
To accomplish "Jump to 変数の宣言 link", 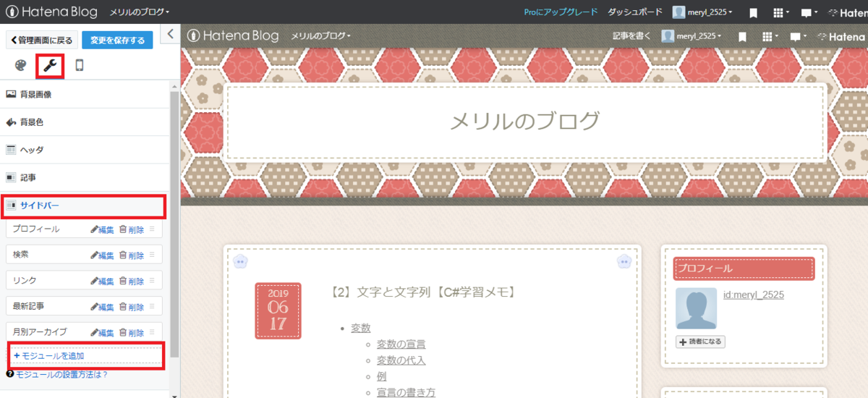I will (x=401, y=344).
